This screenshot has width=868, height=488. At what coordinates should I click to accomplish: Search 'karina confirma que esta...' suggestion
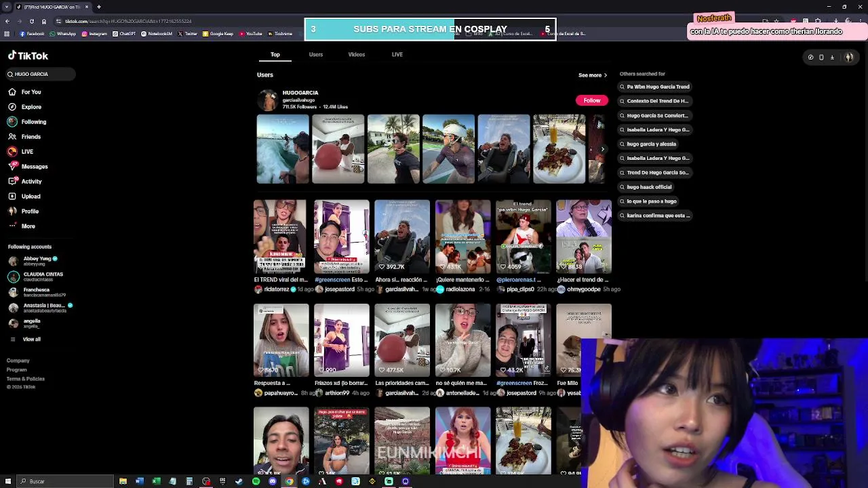[654, 216]
